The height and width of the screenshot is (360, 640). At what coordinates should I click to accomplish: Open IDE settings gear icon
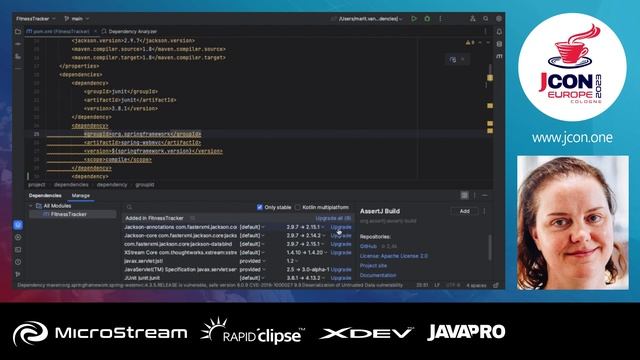(499, 18)
